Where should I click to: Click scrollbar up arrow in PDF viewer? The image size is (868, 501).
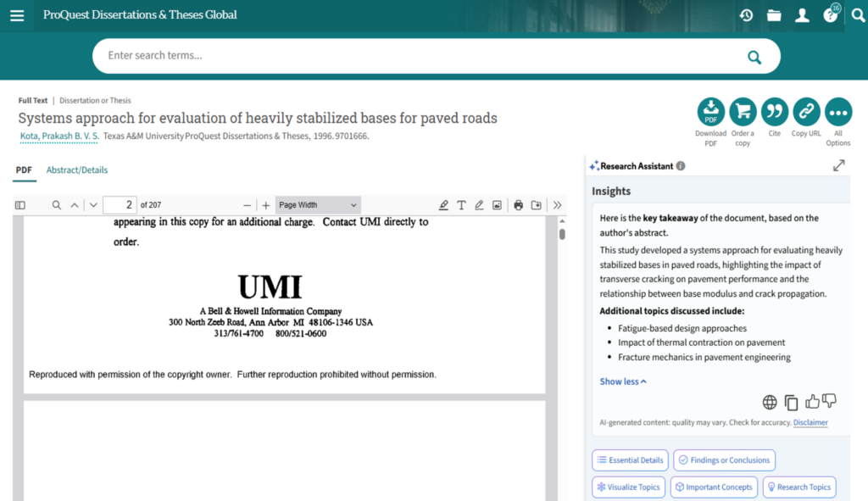pos(562,221)
